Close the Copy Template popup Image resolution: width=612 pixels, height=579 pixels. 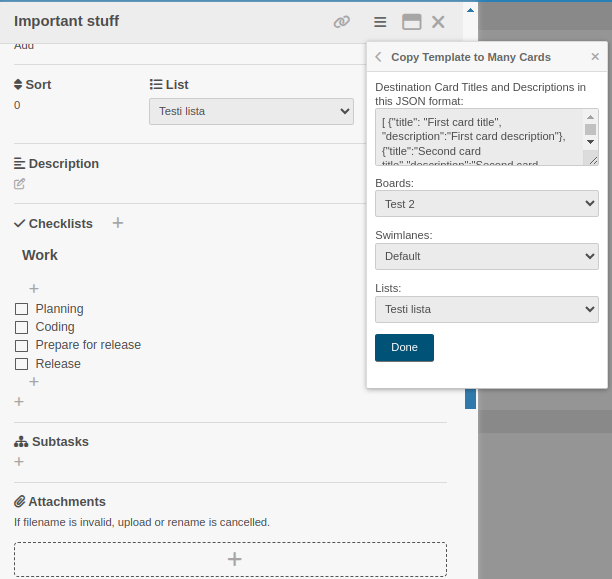click(x=595, y=57)
